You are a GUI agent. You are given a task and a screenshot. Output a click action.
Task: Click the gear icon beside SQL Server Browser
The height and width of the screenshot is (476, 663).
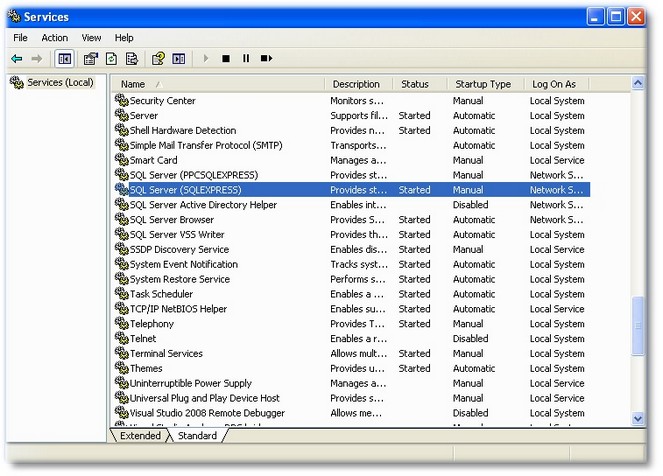coord(122,219)
